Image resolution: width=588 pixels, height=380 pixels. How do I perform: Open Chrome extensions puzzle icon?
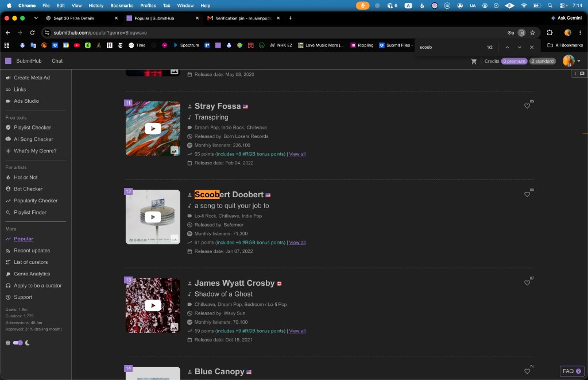(x=550, y=33)
